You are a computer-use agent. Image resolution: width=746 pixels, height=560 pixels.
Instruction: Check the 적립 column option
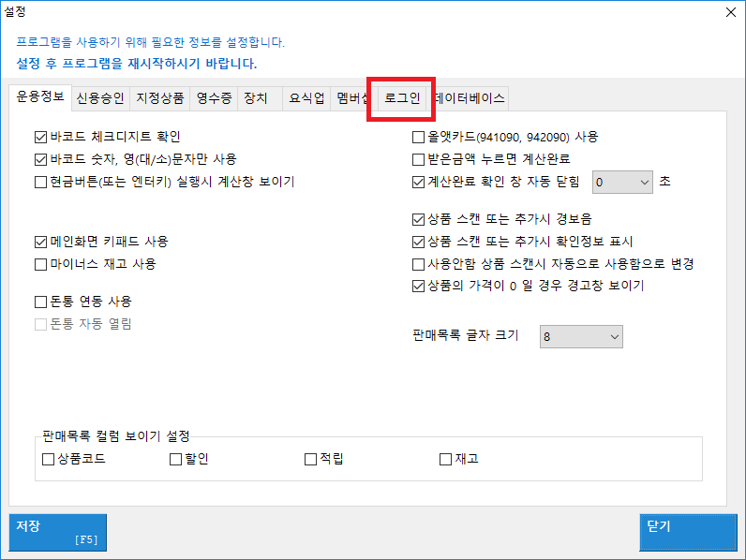310,459
